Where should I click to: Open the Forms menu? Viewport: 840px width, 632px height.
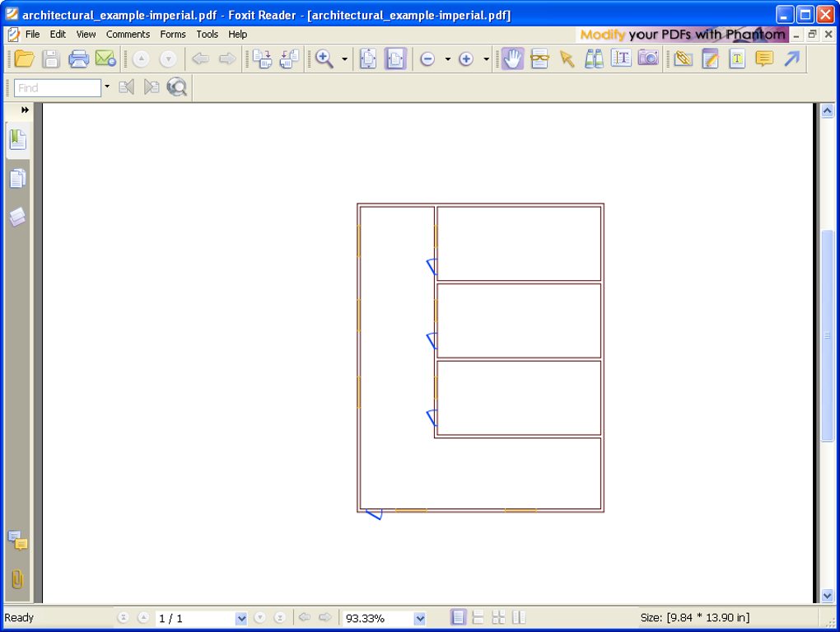tap(173, 35)
